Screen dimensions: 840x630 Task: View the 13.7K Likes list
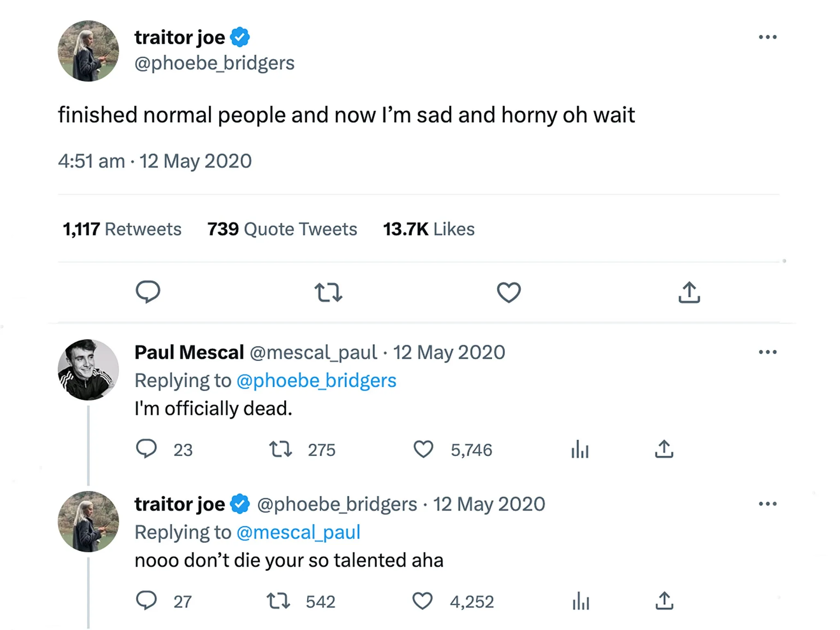coord(429,229)
